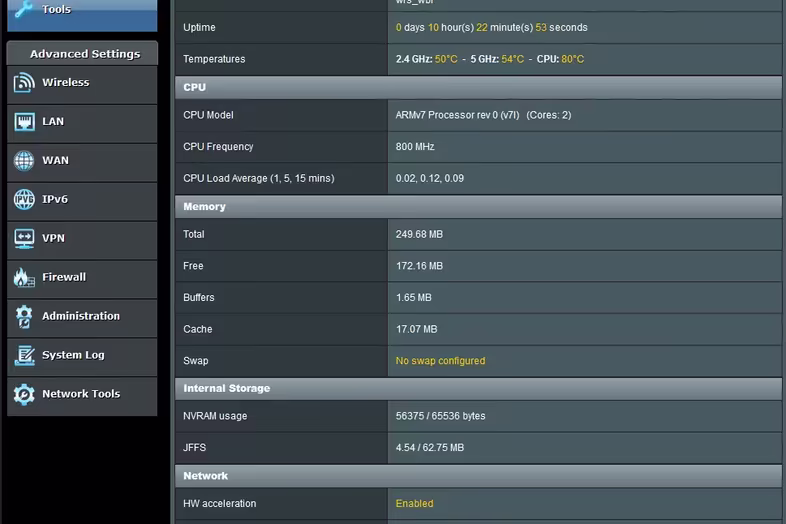786x524 pixels.
Task: Click the NVRAM usage bytes value
Action: (x=440, y=416)
